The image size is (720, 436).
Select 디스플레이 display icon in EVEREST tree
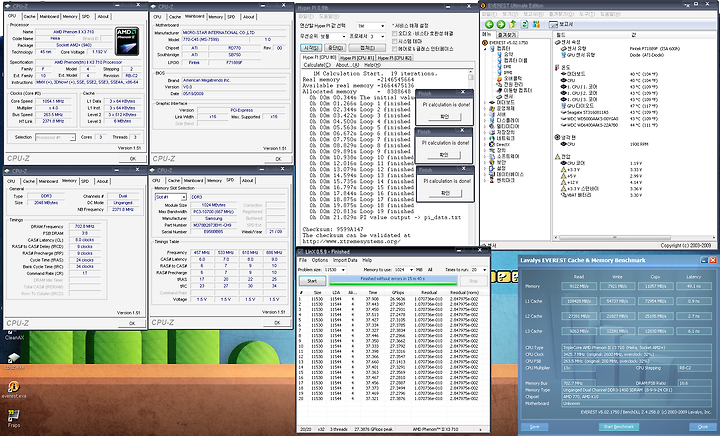pyautogui.click(x=492, y=120)
